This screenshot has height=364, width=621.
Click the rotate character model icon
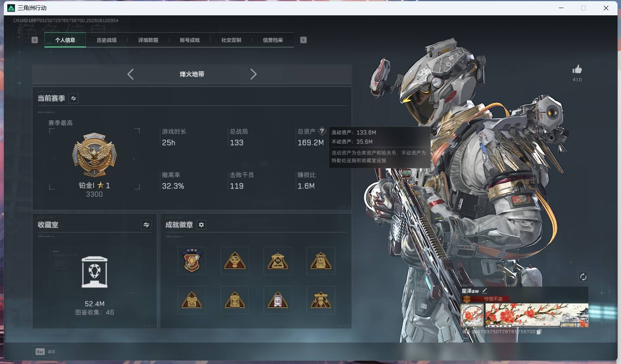pyautogui.click(x=583, y=277)
